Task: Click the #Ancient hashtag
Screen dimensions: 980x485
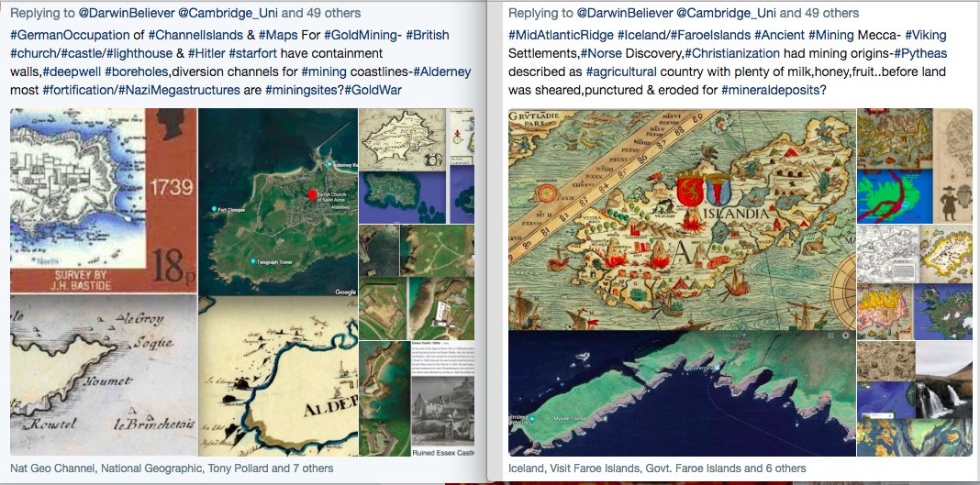Action: point(779,36)
